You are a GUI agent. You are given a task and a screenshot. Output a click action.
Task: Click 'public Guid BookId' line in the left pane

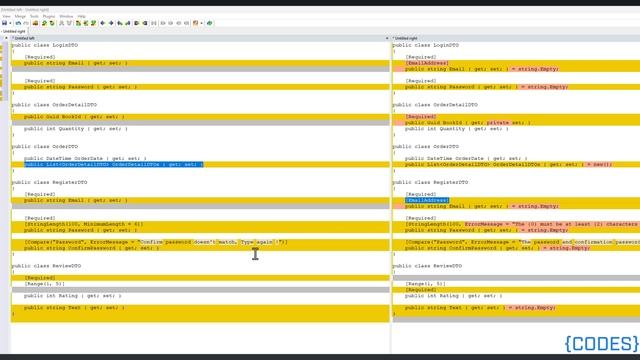pos(74,117)
